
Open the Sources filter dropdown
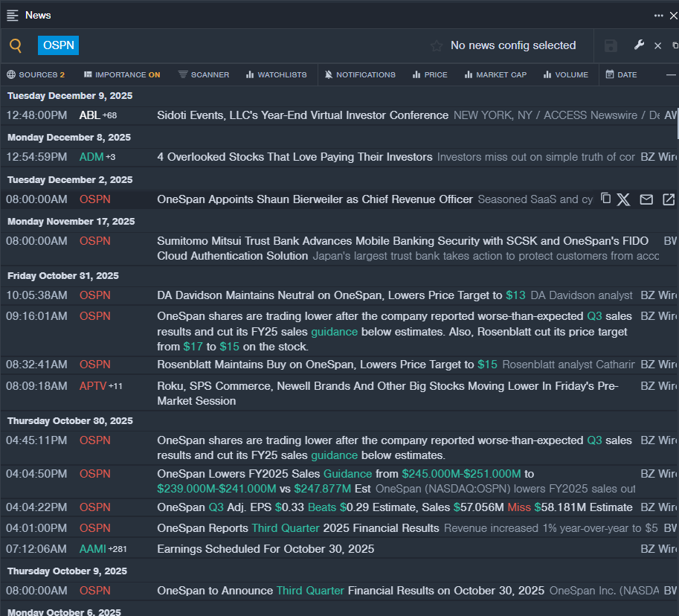[x=36, y=74]
